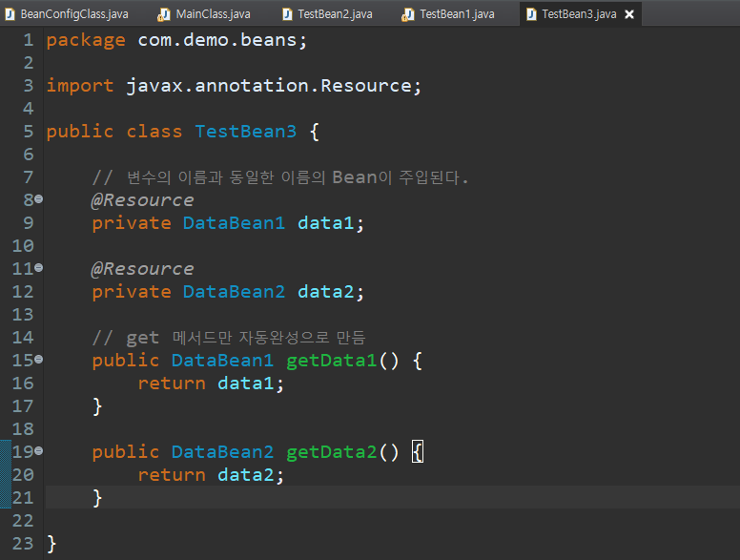Viewport: 740px width, 560px height.
Task: Switch to the TestBean2.java tab
Action: (x=327, y=14)
